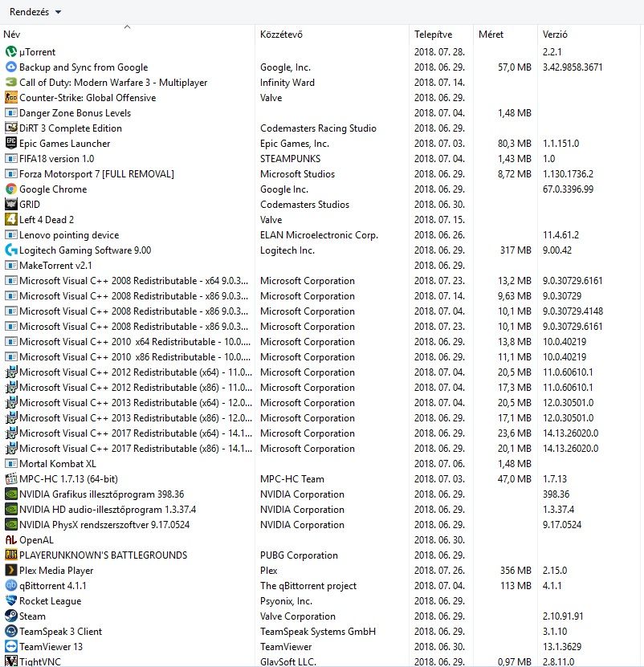Click the OpenAL icon
This screenshot has width=644, height=667.
pyautogui.click(x=11, y=540)
